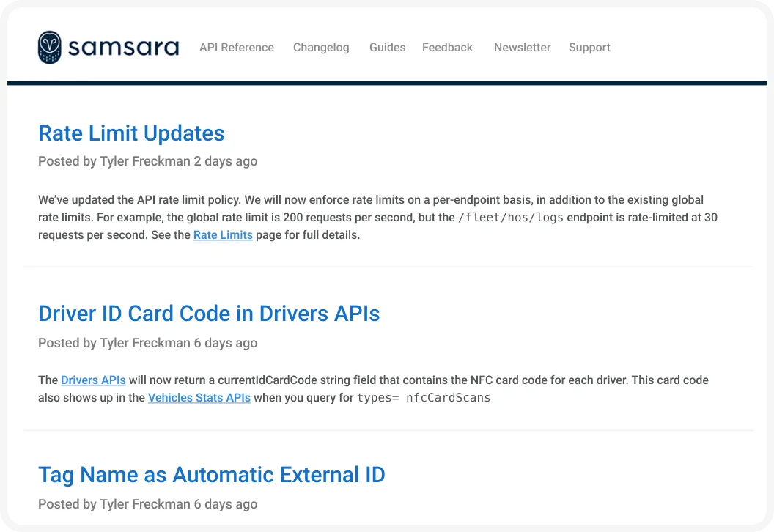Click the samsara wordmark text
The width and height of the screenshot is (774, 532).
(123, 48)
